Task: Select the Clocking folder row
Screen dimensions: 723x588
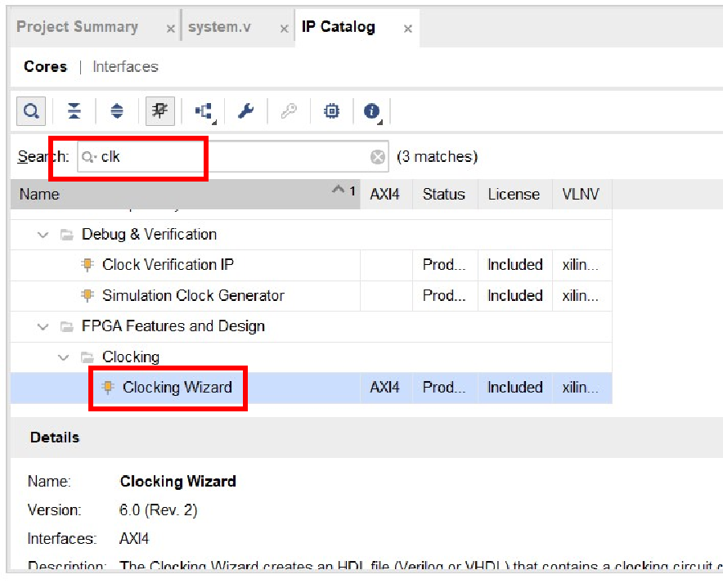Action: [x=312, y=357]
